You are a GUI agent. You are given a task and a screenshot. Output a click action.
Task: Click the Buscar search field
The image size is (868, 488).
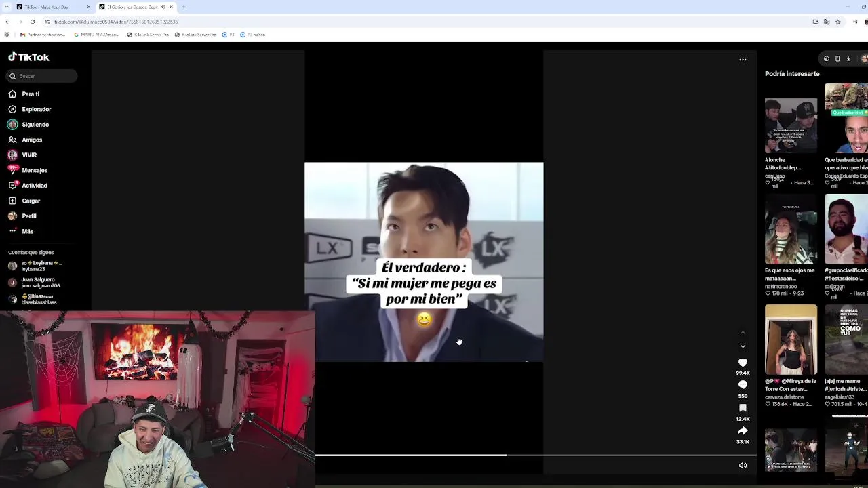[42, 76]
